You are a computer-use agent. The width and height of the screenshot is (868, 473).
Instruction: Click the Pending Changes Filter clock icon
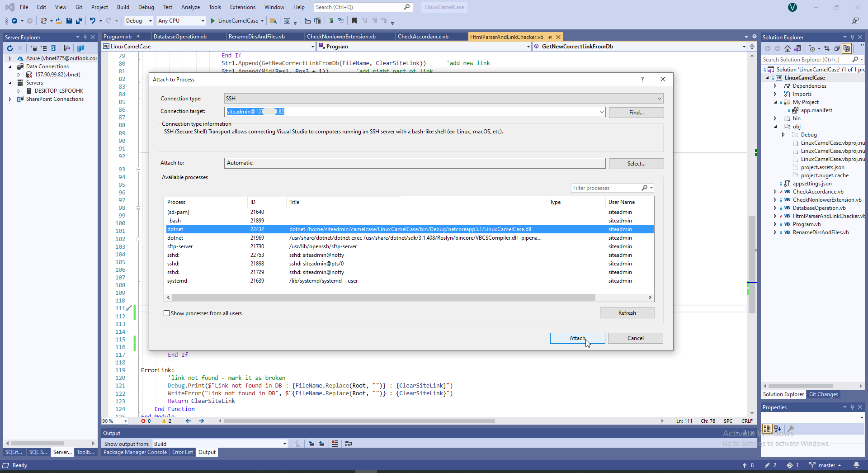coord(812,48)
